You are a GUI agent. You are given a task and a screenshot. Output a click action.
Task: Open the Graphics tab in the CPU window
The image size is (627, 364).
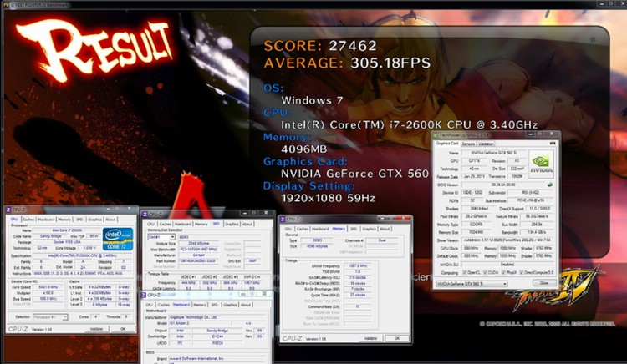[x=94, y=220]
